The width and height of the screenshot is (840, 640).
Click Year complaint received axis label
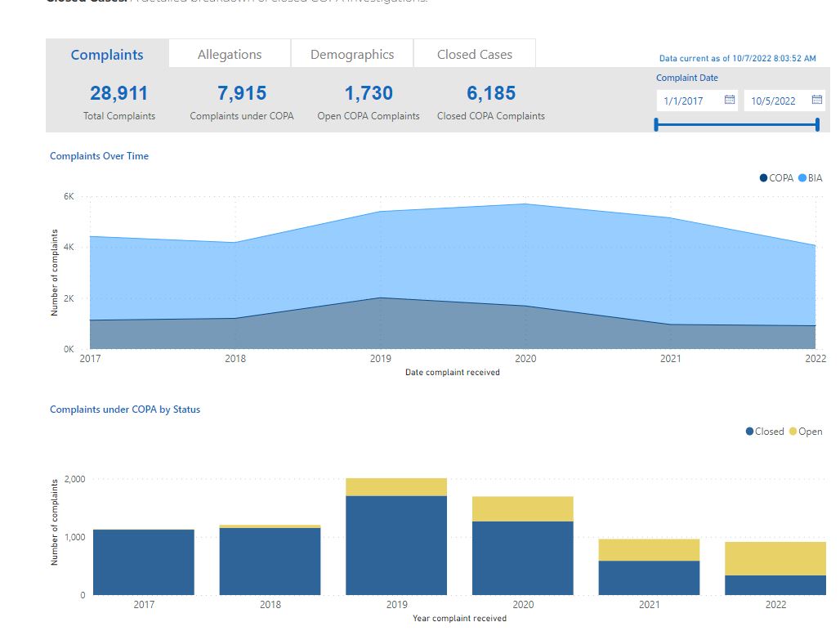point(460,619)
